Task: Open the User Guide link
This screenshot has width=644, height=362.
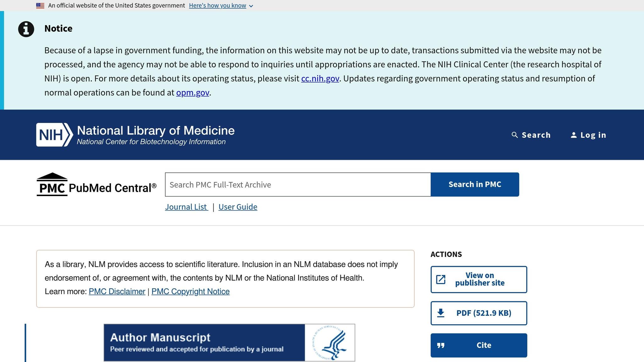Action: click(238, 207)
